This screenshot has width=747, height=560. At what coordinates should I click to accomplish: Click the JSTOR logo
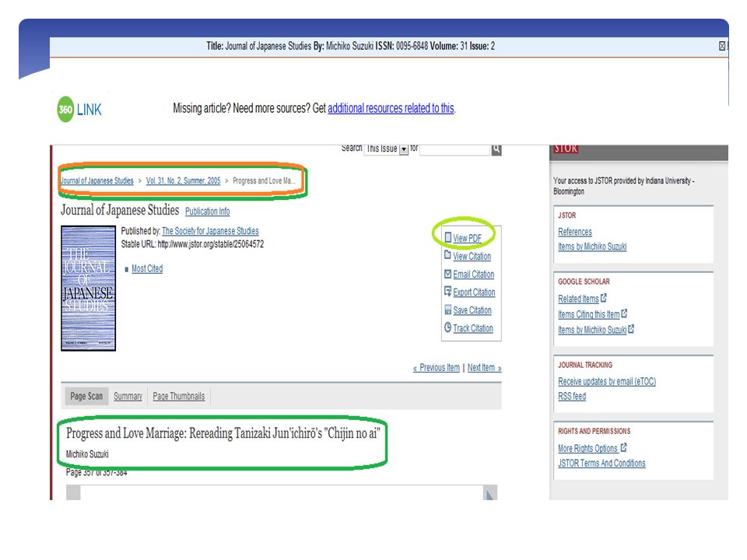tap(566, 149)
